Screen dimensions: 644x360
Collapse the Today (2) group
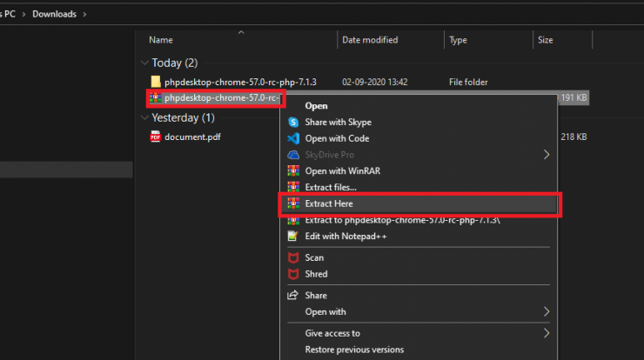click(x=144, y=63)
